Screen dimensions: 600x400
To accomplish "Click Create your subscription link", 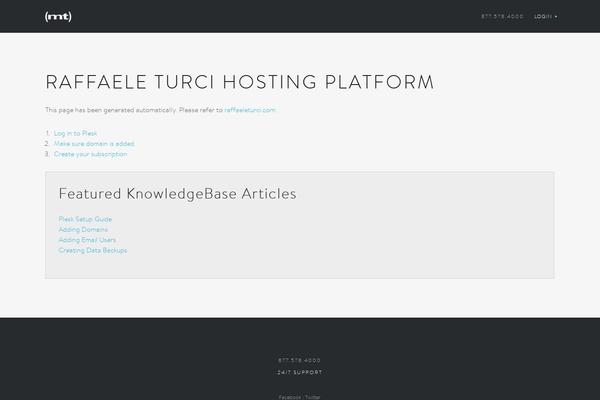I will click(90, 154).
